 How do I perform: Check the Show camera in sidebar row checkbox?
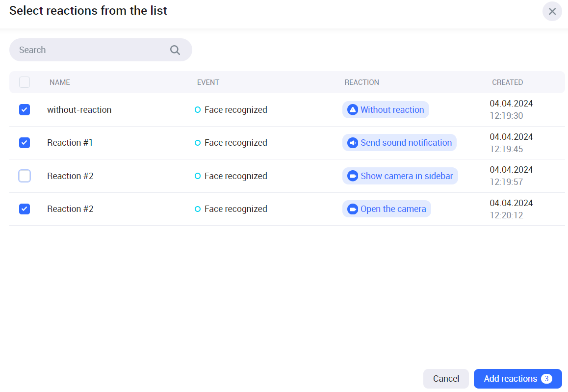(25, 176)
